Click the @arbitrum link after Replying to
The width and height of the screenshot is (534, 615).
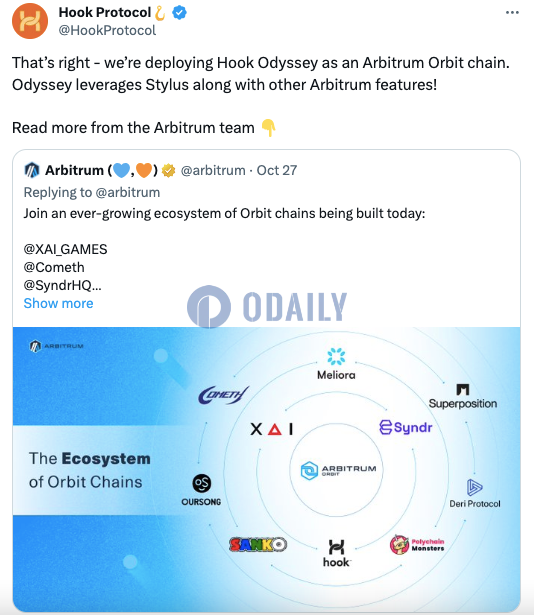[128, 193]
